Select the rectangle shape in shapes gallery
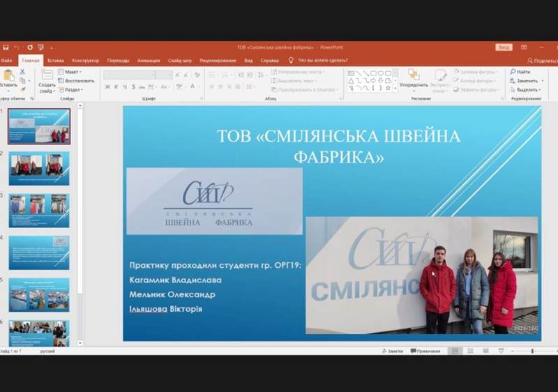 (373, 73)
